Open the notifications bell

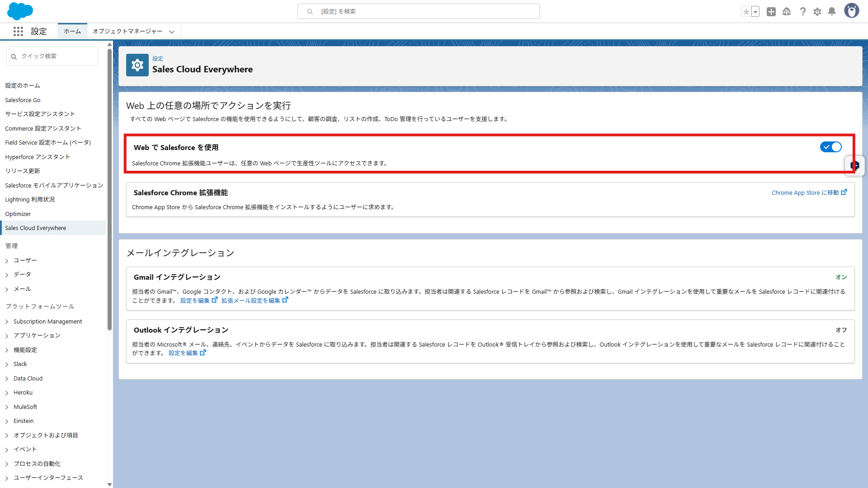click(832, 12)
